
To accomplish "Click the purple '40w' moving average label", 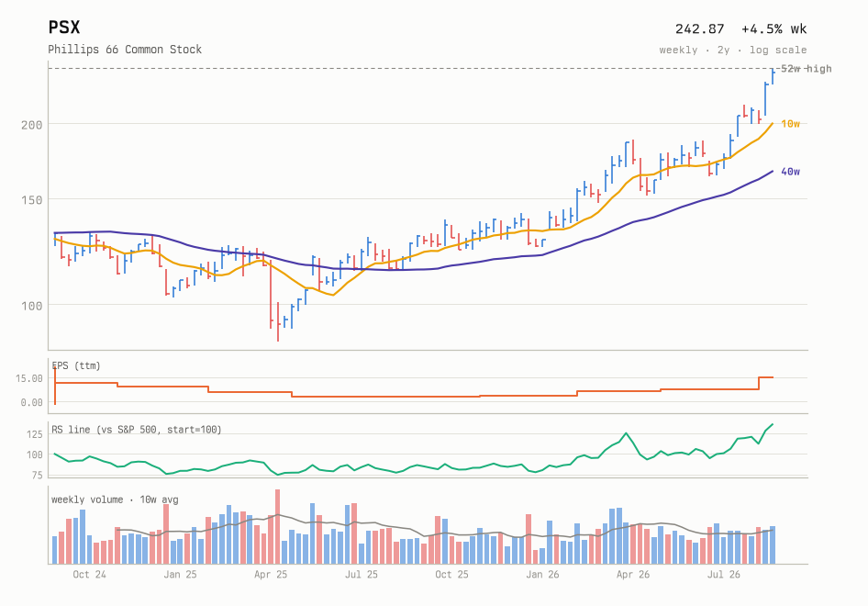I will click(791, 172).
